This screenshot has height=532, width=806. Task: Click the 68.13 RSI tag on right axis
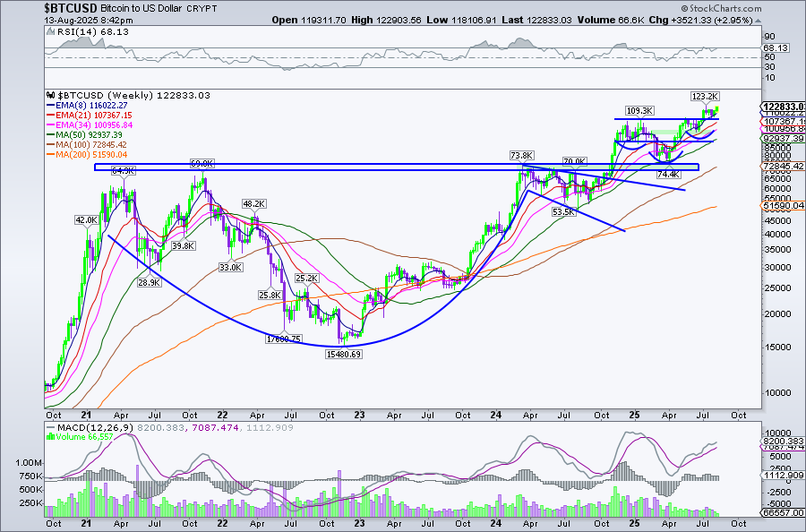pos(776,47)
